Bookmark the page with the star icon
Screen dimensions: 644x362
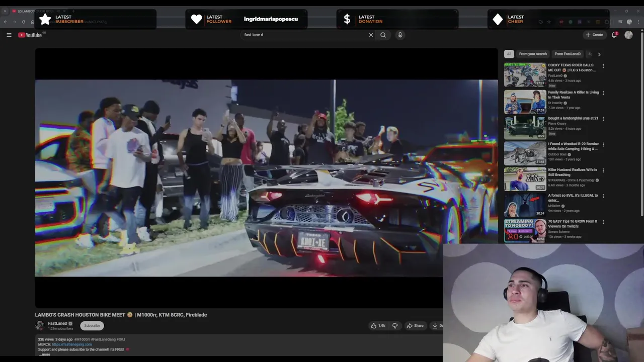(x=549, y=22)
